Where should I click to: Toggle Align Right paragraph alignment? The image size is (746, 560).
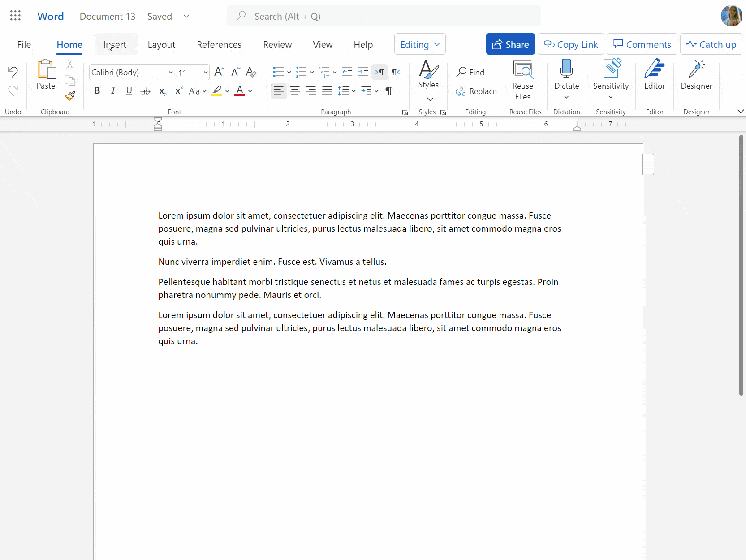click(311, 91)
